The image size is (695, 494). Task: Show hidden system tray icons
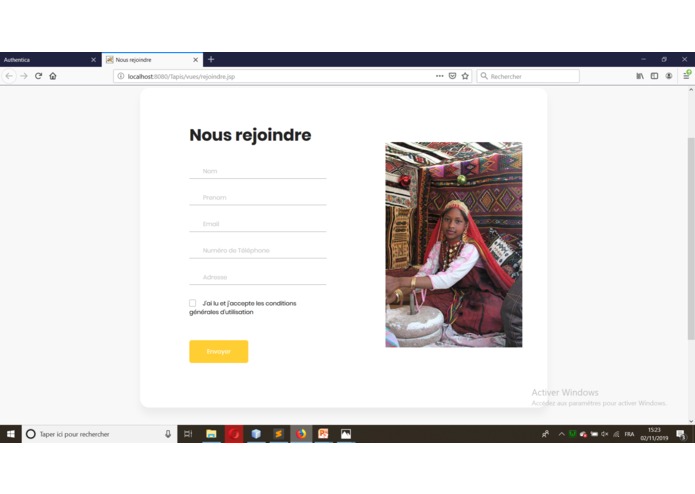(x=562, y=434)
